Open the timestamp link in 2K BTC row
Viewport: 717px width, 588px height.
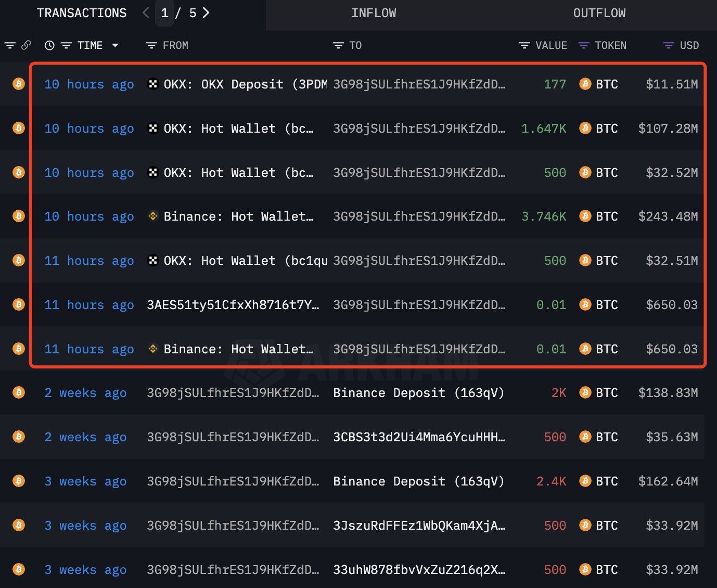85,393
